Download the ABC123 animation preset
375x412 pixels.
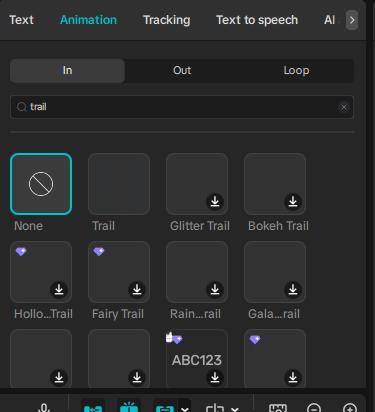pos(215,377)
